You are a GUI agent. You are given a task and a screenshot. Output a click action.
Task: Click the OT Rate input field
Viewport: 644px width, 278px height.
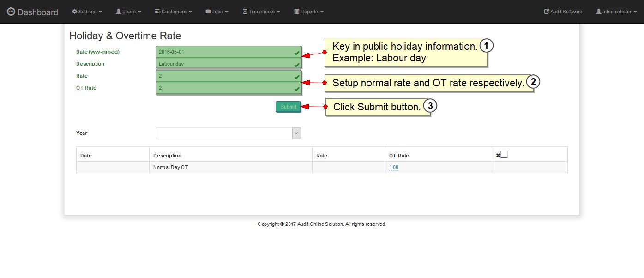(229, 88)
